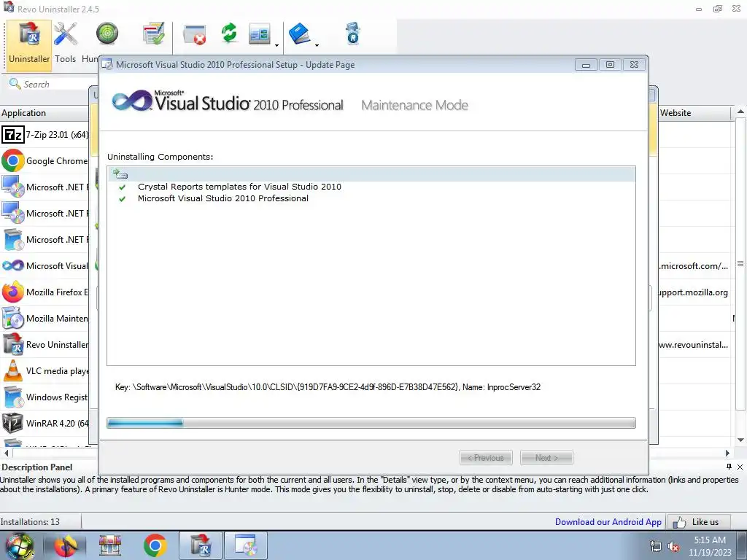Select the Mozilla Firefox list entry
The height and width of the screenshot is (560, 747).
tap(44, 292)
